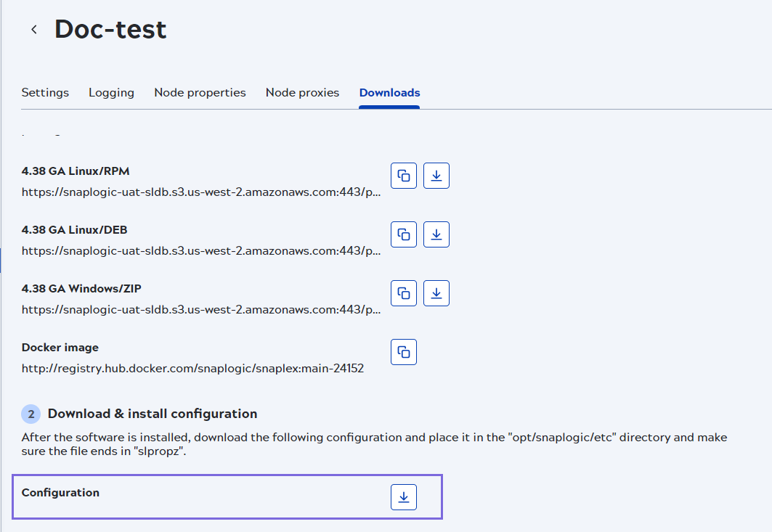Download the 4.38 GA Windows/ZIP package
This screenshot has height=532, width=772.
click(436, 292)
